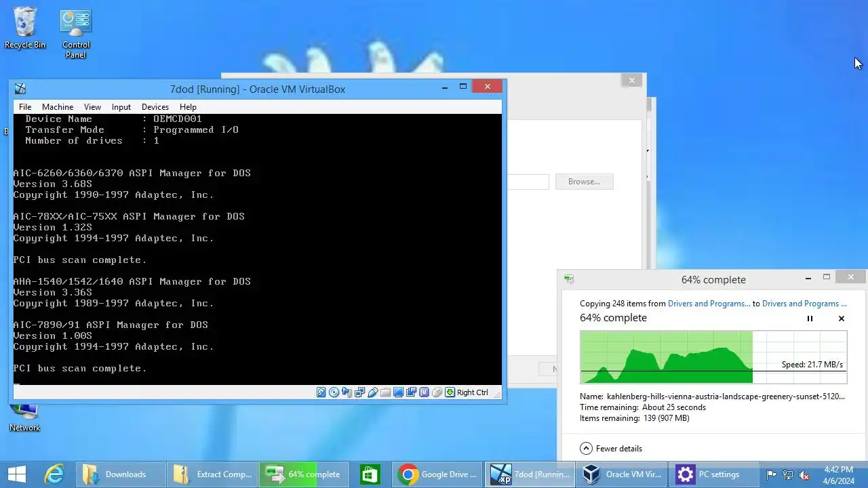Click the hard disk activity indicator in VirtualBox

click(x=321, y=392)
